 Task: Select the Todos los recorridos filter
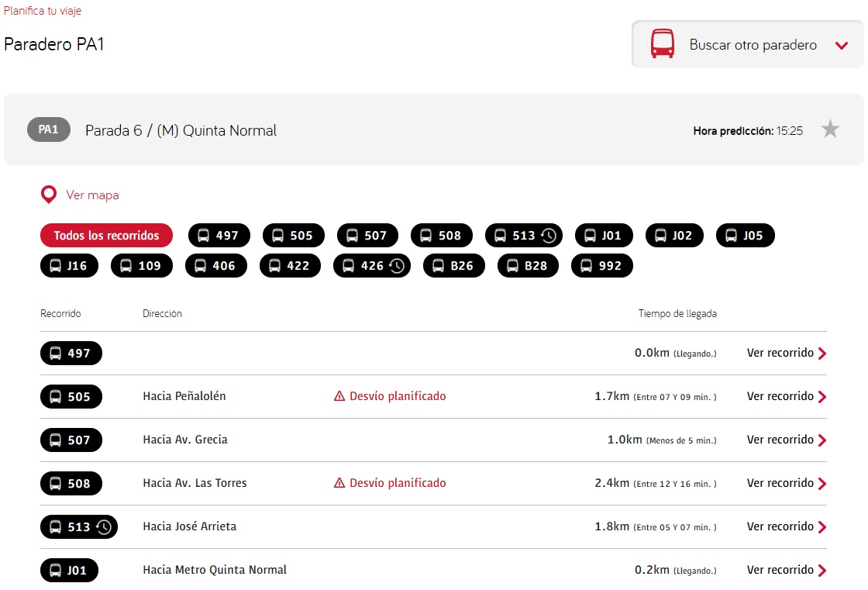106,235
